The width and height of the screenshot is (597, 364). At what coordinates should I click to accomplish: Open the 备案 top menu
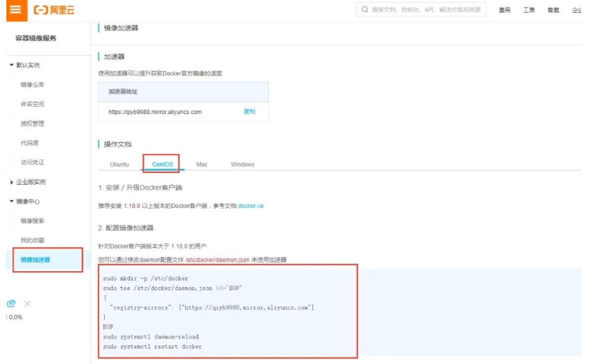tap(554, 10)
